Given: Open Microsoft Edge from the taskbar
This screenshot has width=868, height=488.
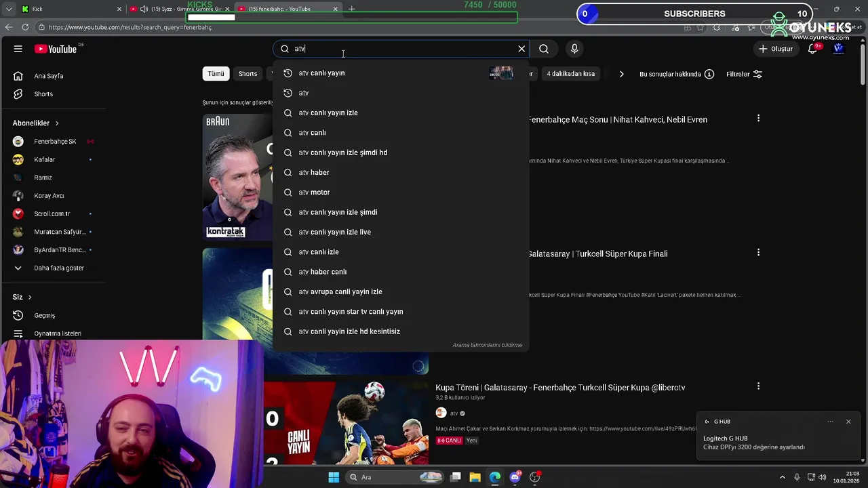Looking at the screenshot, I should pos(495,477).
